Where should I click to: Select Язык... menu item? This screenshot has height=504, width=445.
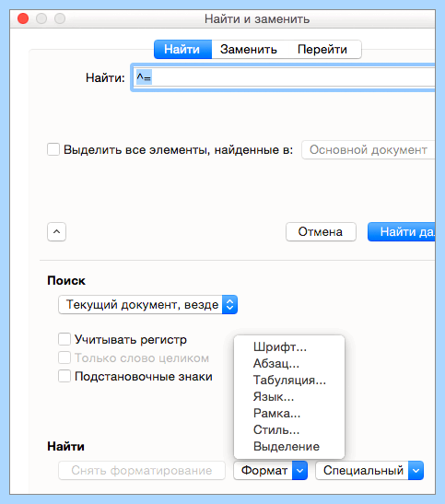click(289, 396)
